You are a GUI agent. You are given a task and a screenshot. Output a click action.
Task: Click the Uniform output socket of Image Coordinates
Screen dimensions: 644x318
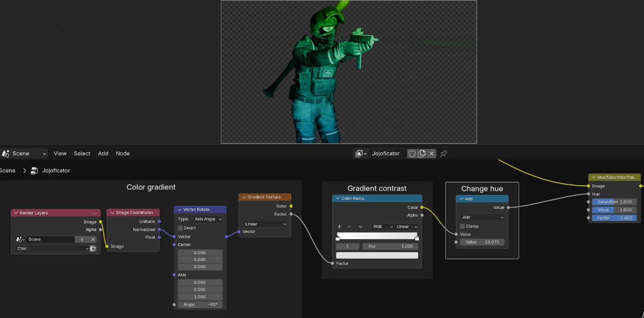(x=159, y=222)
